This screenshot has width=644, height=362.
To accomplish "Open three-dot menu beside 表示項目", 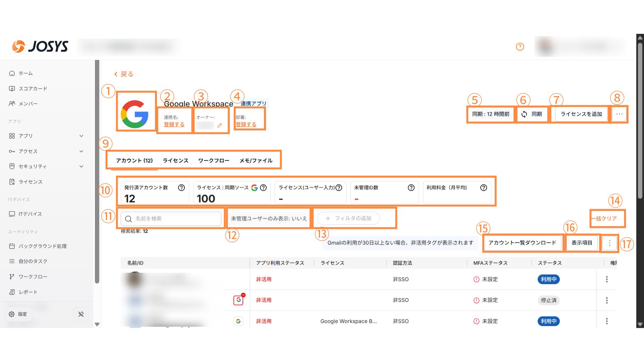I will click(609, 243).
